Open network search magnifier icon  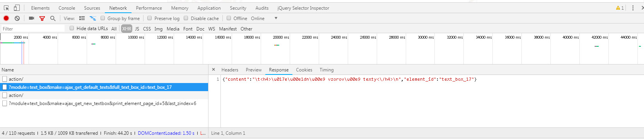coord(53,18)
